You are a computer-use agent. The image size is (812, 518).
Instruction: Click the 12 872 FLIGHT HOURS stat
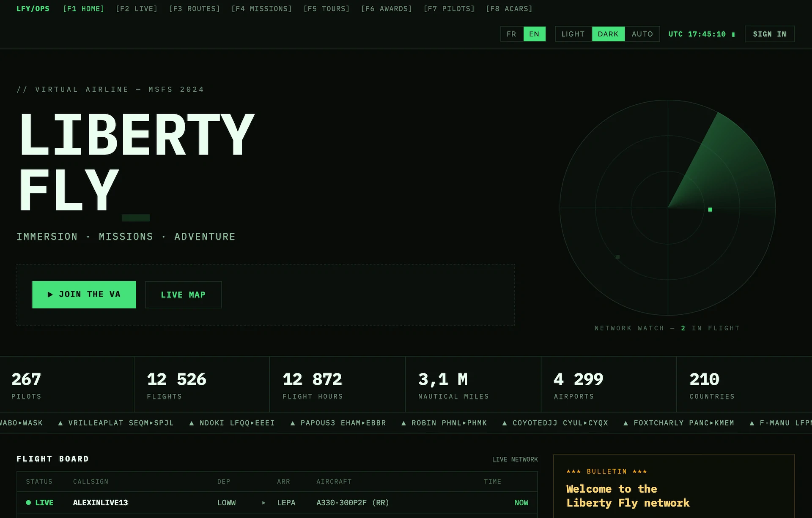point(337,384)
